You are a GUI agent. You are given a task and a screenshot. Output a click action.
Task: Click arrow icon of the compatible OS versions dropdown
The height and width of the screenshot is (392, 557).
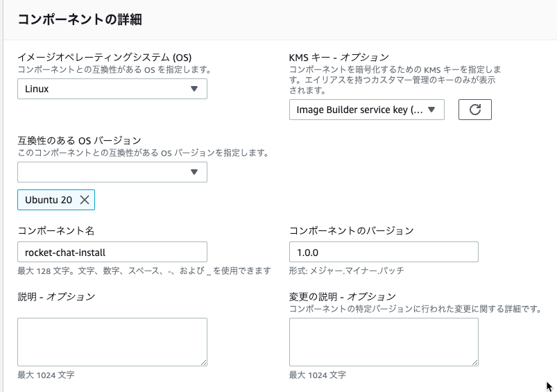coord(194,172)
